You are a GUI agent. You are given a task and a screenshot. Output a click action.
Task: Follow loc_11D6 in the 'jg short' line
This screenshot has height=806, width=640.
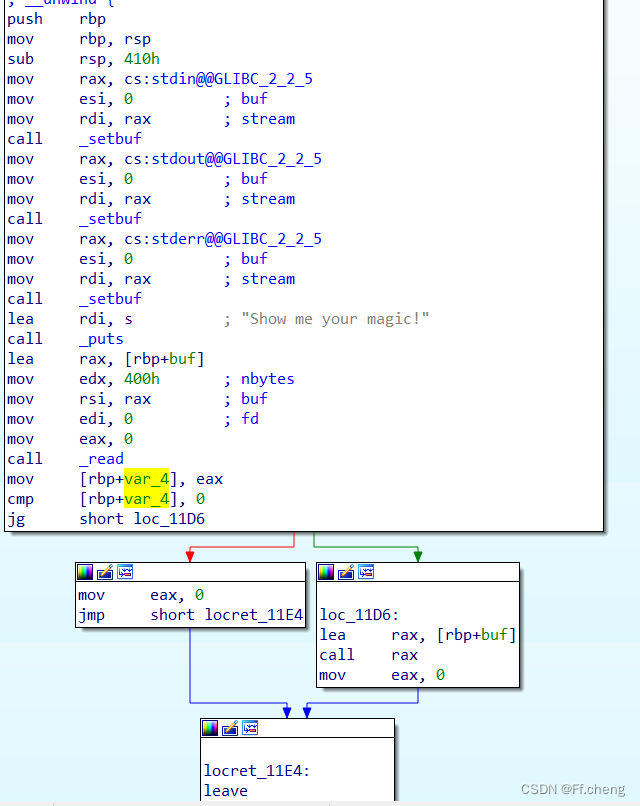[169, 519]
